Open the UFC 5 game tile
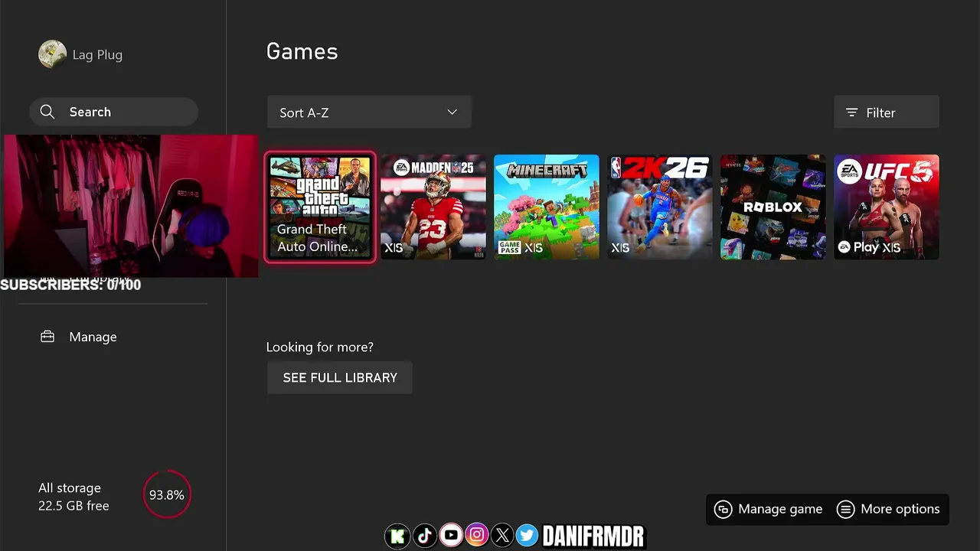Image resolution: width=980 pixels, height=551 pixels. pyautogui.click(x=887, y=207)
